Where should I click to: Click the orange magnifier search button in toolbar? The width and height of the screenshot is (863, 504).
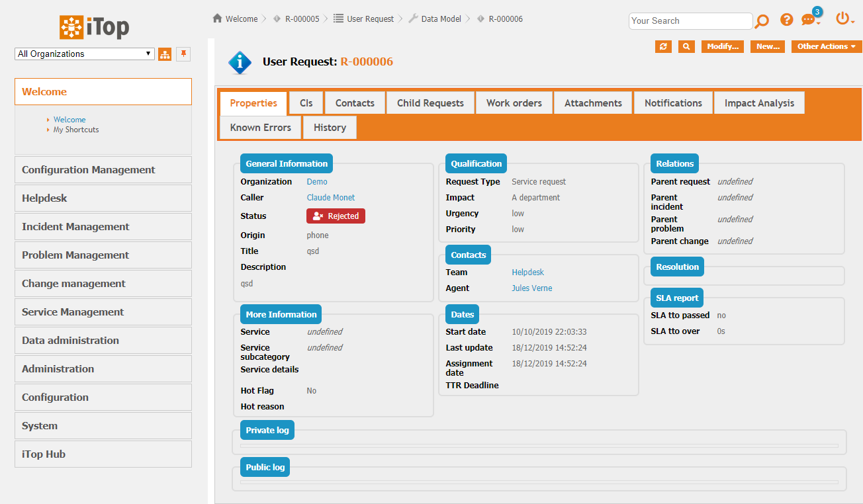pos(686,46)
